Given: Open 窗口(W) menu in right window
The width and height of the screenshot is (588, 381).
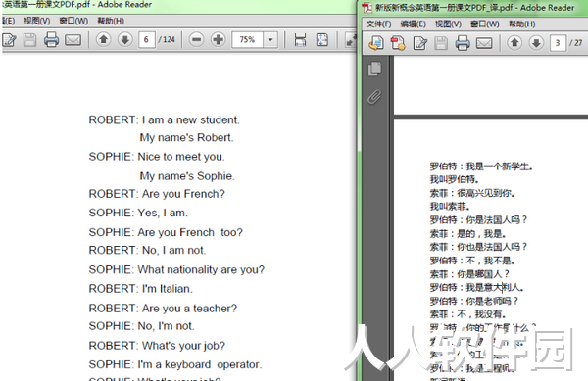Looking at the screenshot, I should [485, 24].
